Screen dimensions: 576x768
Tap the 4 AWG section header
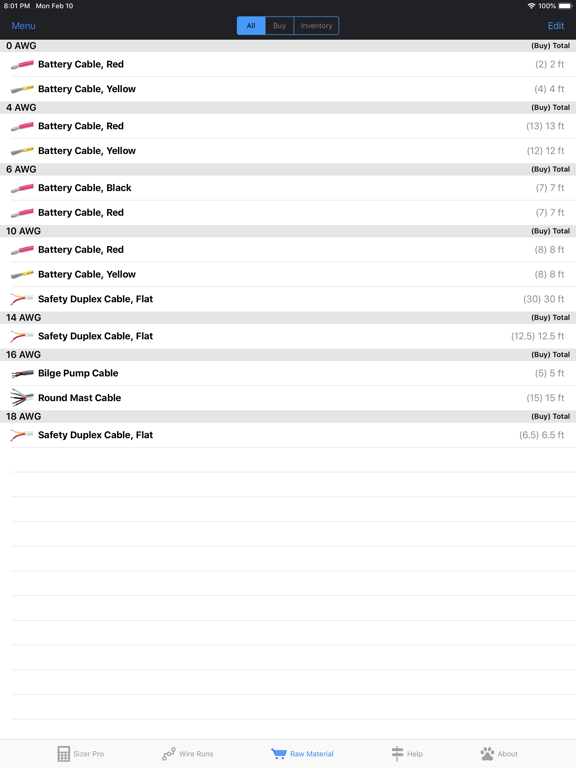(288, 107)
